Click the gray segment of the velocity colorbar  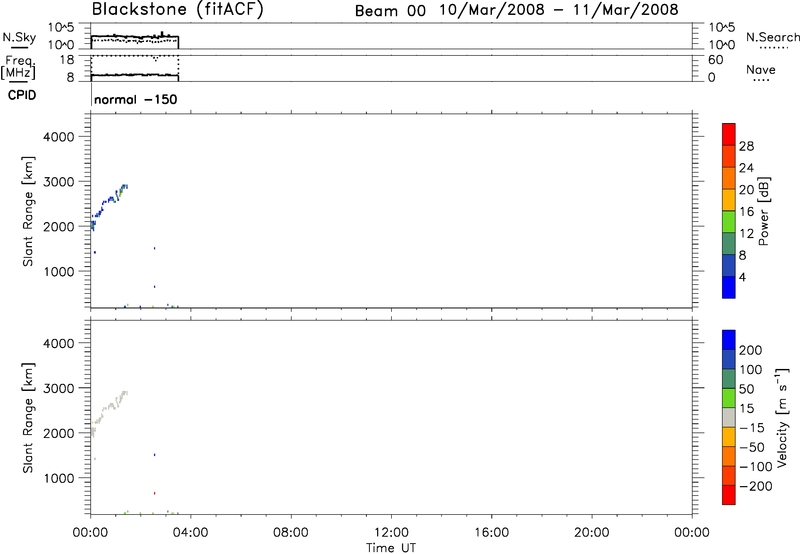[x=729, y=417]
